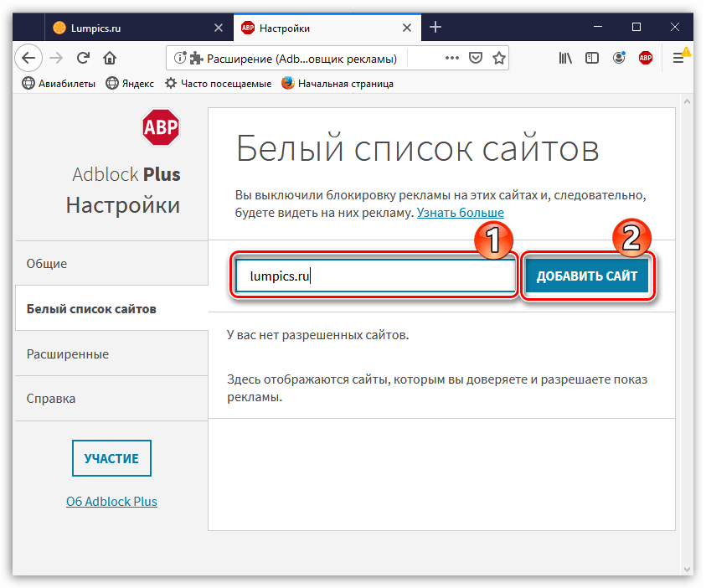
Task: Maximize the Firefox window
Action: (636, 27)
